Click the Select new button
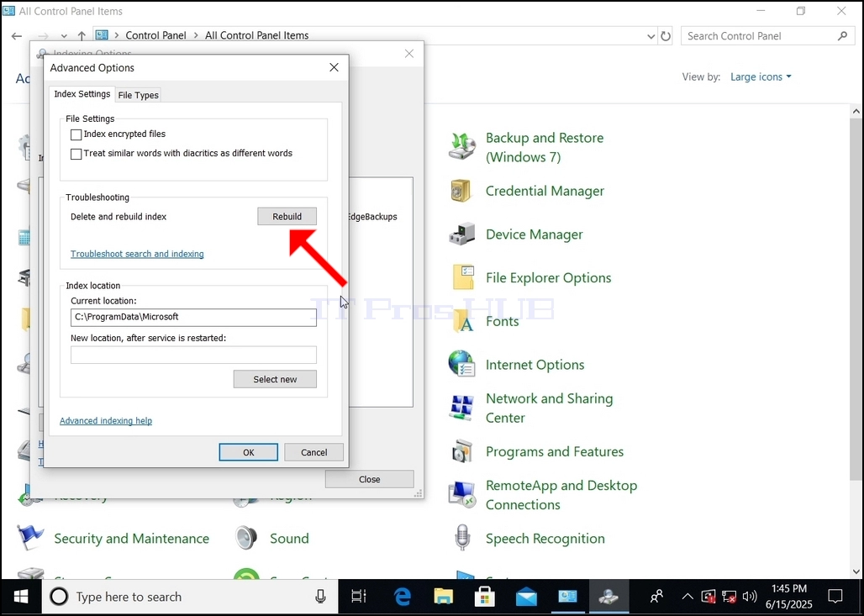Screen dimensions: 864x616 coord(275,379)
